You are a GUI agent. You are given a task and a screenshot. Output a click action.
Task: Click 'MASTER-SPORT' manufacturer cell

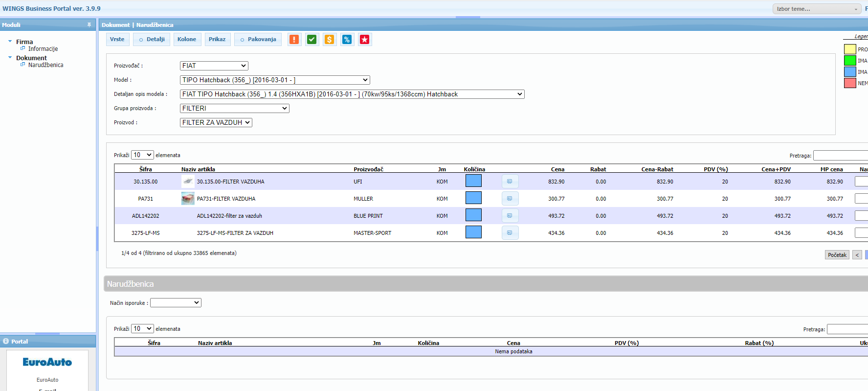[373, 233]
